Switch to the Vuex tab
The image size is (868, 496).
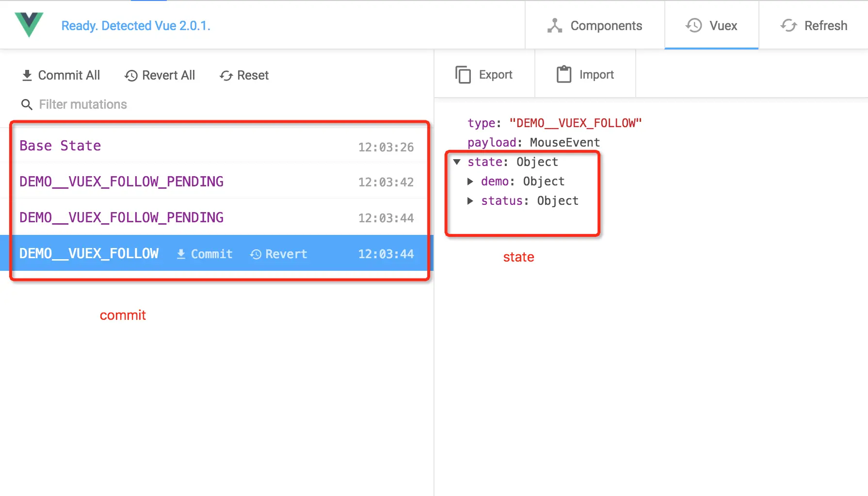click(x=712, y=25)
